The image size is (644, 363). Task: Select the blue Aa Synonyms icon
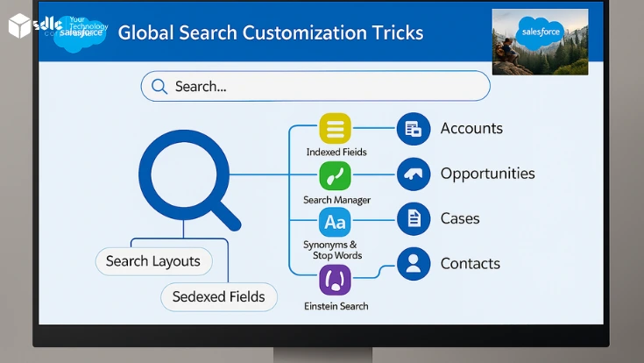point(335,222)
